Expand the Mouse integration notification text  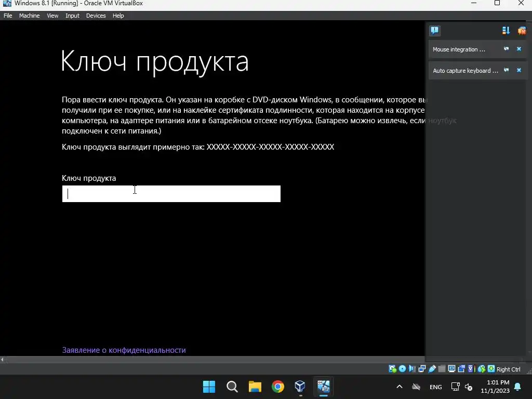tap(459, 49)
